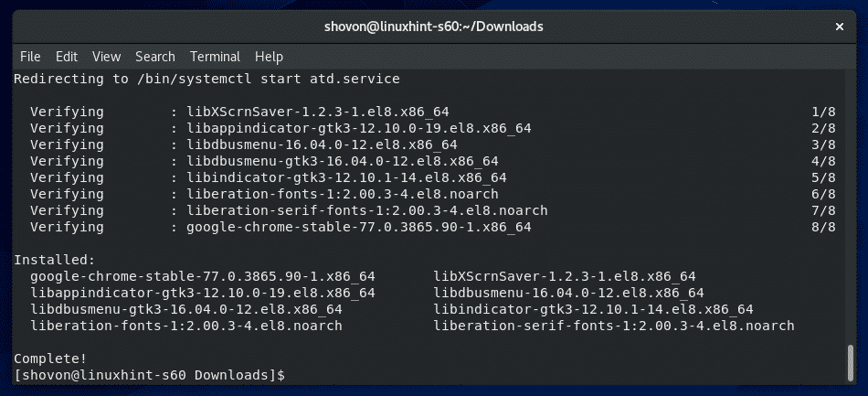This screenshot has width=868, height=396.
Task: Click the vertical scrollbar thumb
Action: click(852, 363)
